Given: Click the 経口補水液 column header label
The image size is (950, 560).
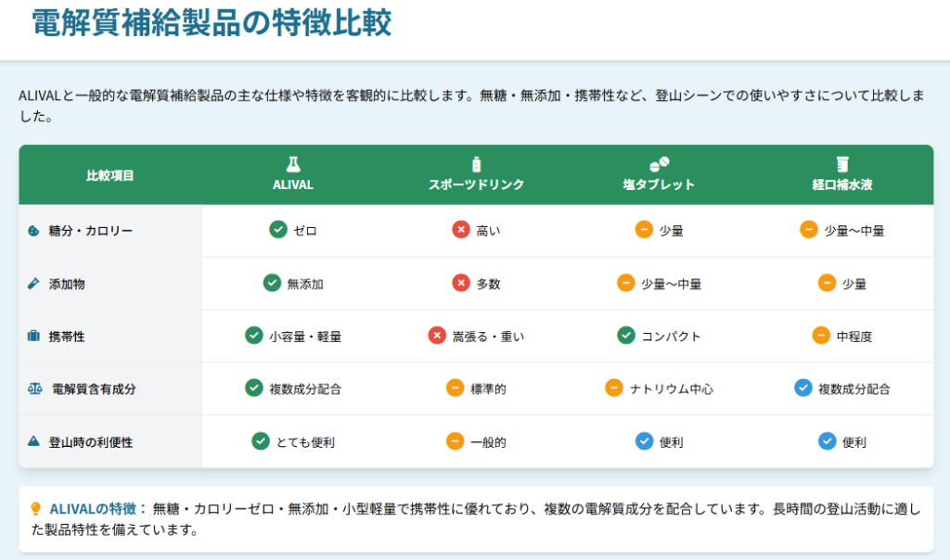Looking at the screenshot, I should [842, 185].
